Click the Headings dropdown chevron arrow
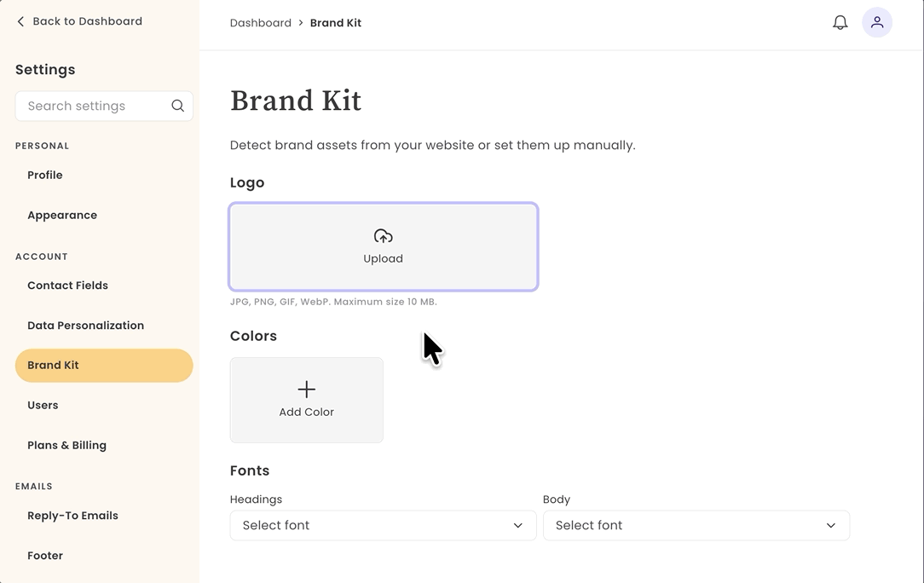Viewport: 924px width, 583px height. (517, 525)
